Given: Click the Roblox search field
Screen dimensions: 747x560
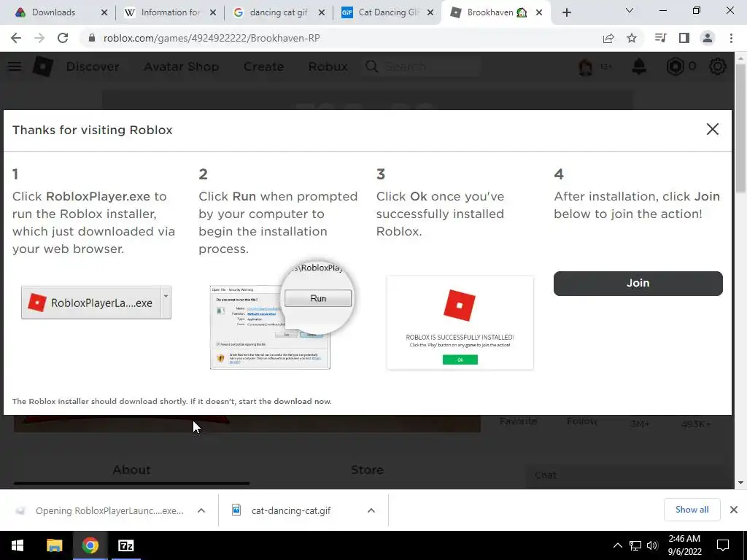Looking at the screenshot, I should (422, 66).
